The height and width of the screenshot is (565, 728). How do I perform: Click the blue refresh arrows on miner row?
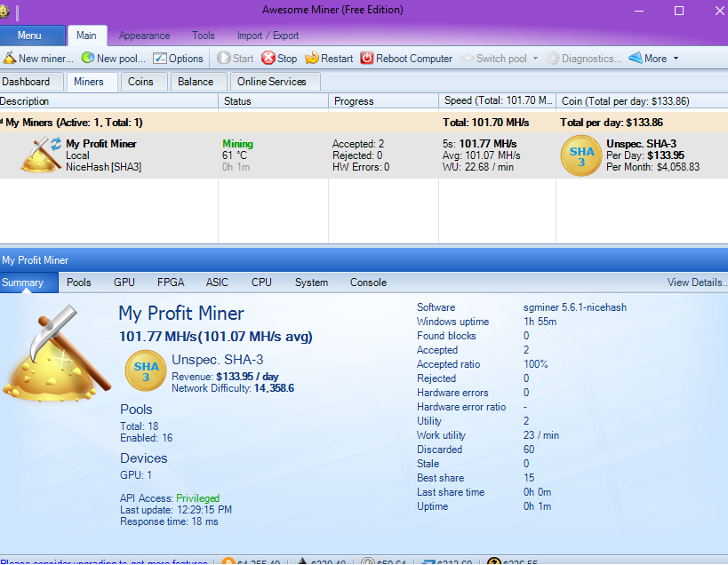pos(56,143)
